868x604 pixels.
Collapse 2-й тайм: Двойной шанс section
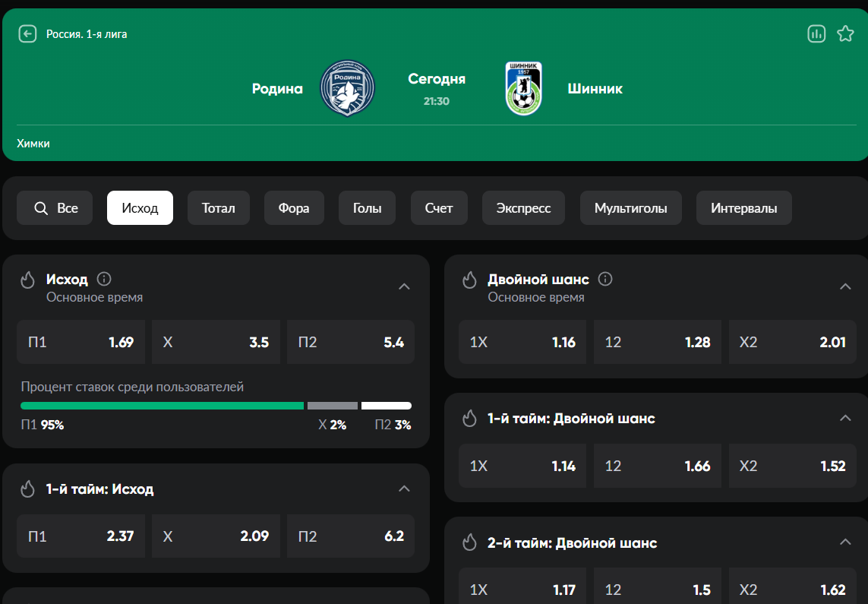845,542
